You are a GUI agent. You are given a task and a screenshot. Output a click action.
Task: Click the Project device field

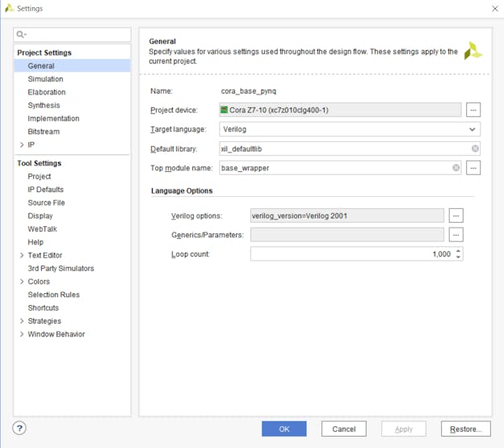pos(340,110)
